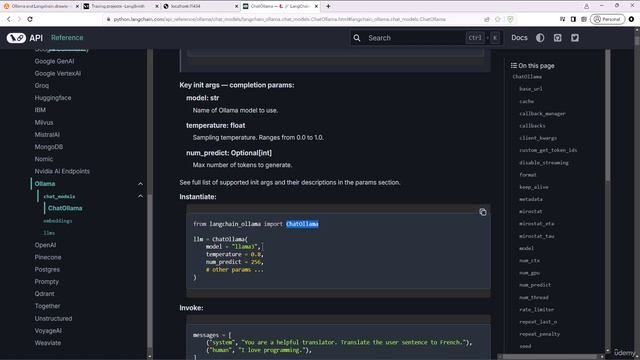640x360 pixels.
Task: Jump to disable_streaming in On this page
Action: 544,162
